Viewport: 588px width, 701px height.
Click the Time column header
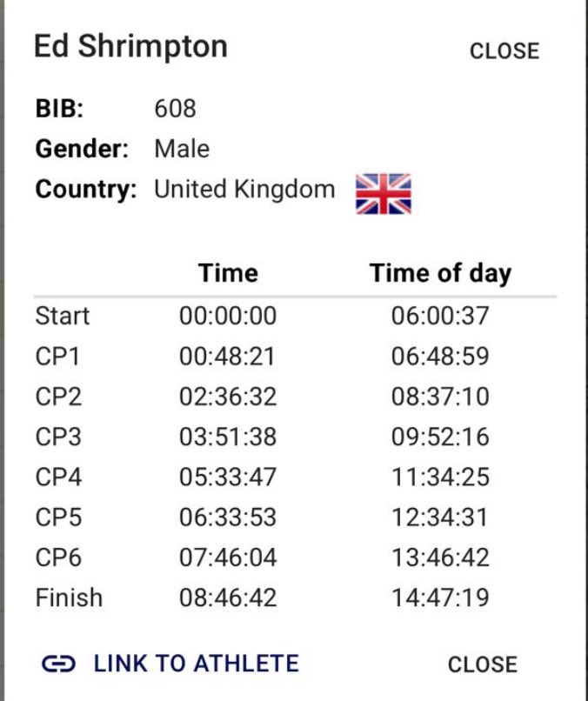pyautogui.click(x=228, y=273)
